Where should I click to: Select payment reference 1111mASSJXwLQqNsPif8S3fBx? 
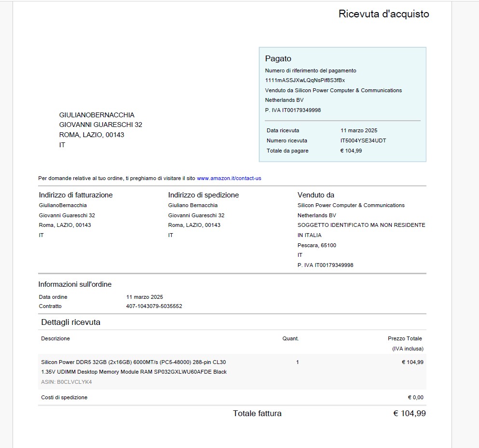tap(305, 80)
